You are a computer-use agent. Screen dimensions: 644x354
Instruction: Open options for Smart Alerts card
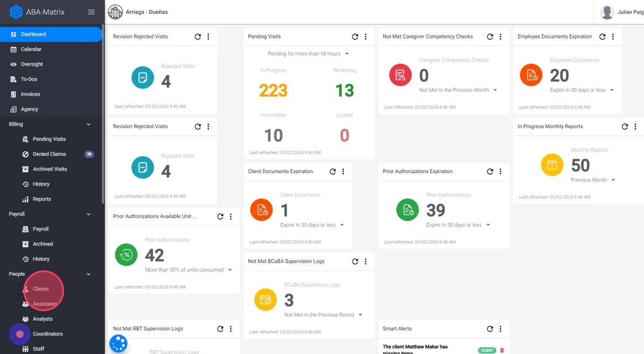pos(500,329)
